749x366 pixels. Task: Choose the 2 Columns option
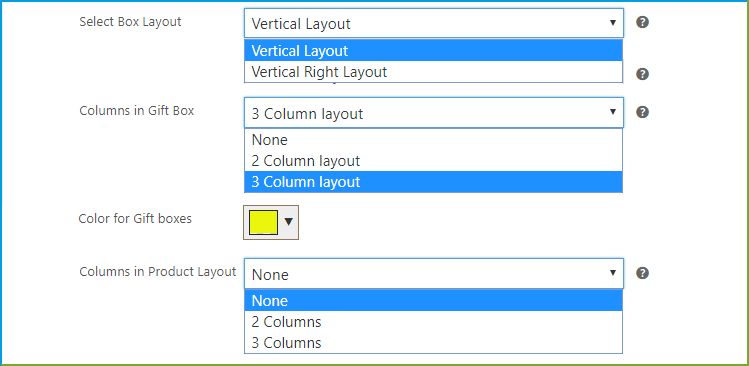click(433, 322)
